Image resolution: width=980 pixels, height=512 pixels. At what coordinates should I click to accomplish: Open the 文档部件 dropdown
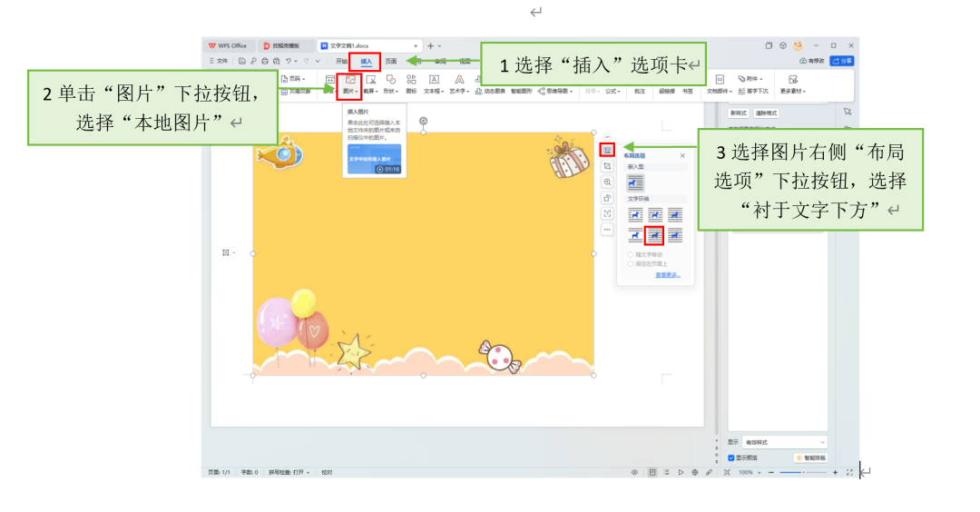coord(720,84)
